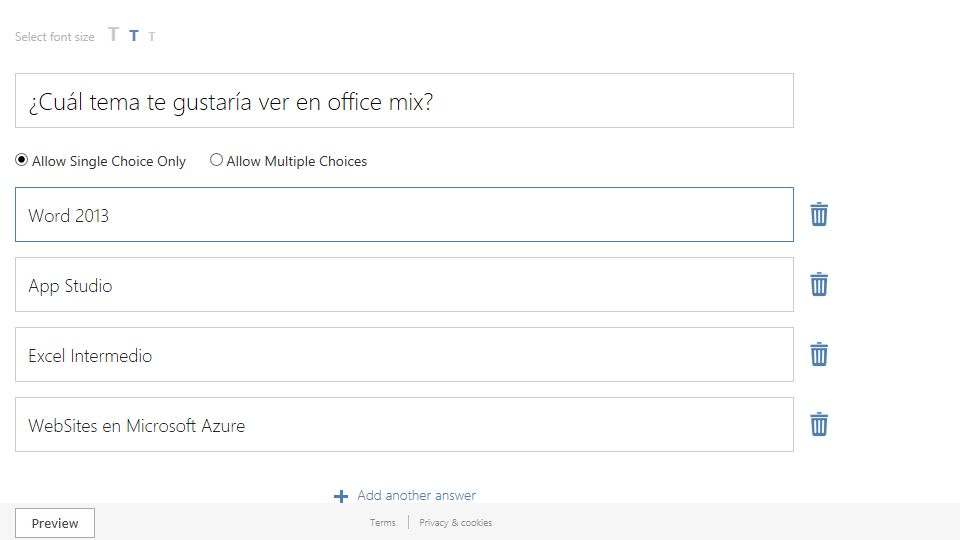This screenshot has height=540, width=960.
Task: Click the Excel Intermedio answer field
Action: 404,354
